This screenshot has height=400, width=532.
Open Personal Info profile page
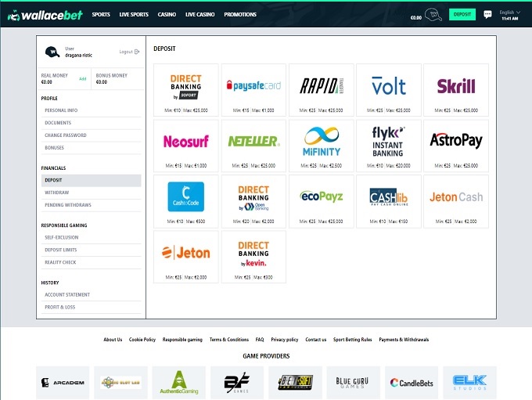(61, 110)
